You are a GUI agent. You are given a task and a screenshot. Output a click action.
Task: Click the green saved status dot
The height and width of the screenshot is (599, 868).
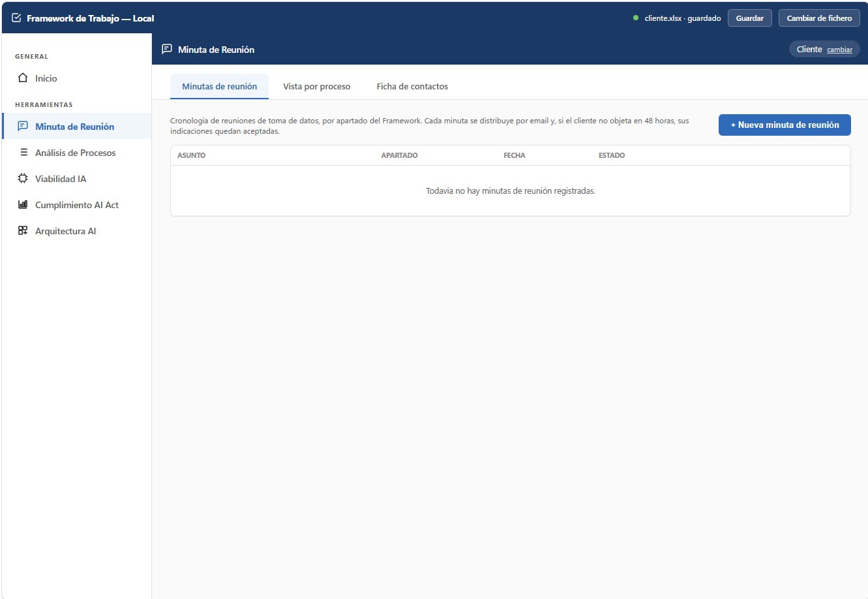[636, 18]
